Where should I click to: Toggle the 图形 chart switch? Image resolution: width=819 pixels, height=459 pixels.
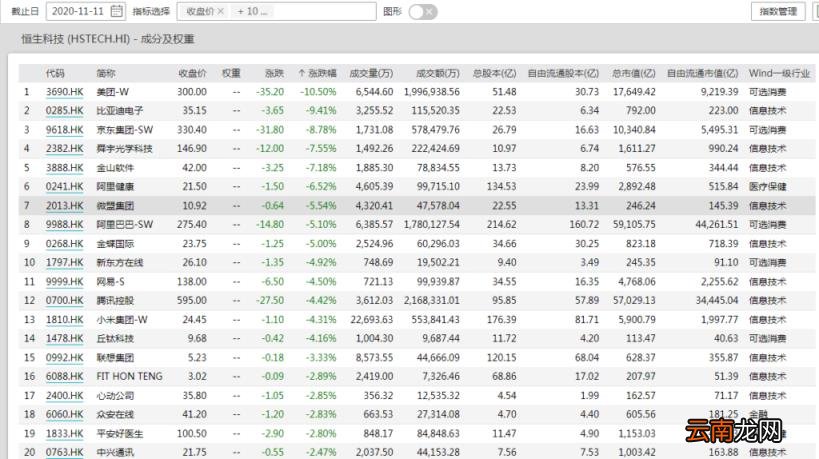(423, 11)
